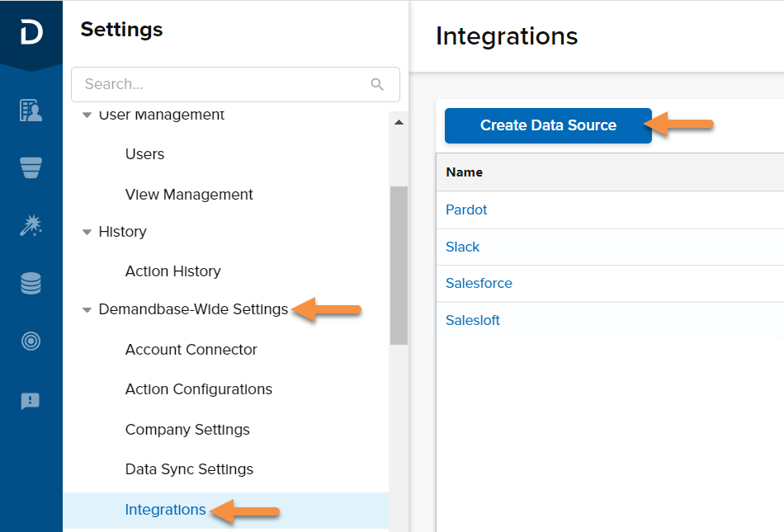Click the Demandbase logo icon
The image size is (784, 532).
[31, 32]
